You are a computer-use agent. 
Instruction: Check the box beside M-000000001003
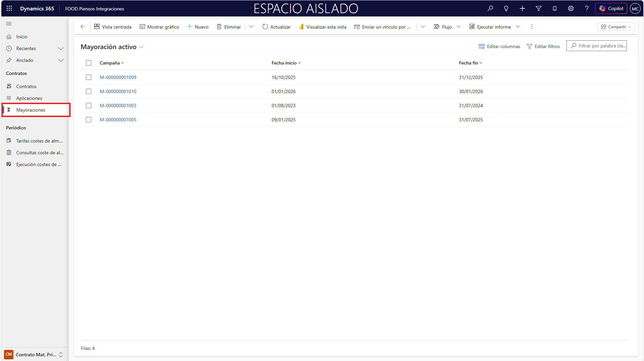click(x=89, y=106)
